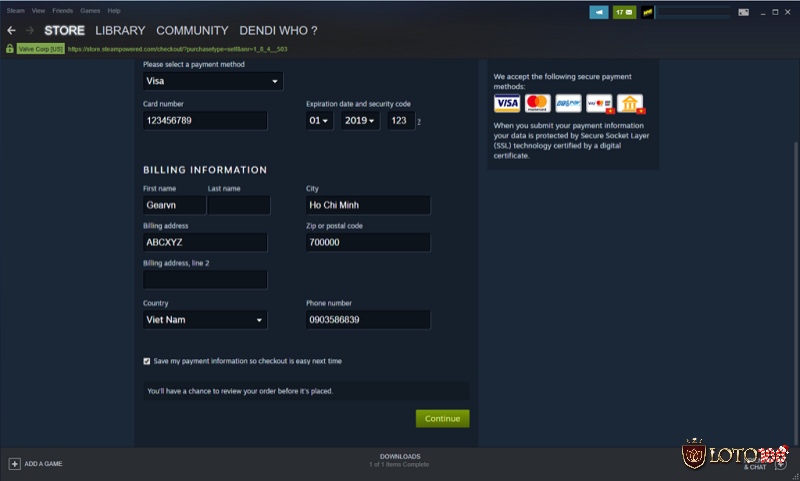Click the City field Ho Chi Minh

coord(368,205)
